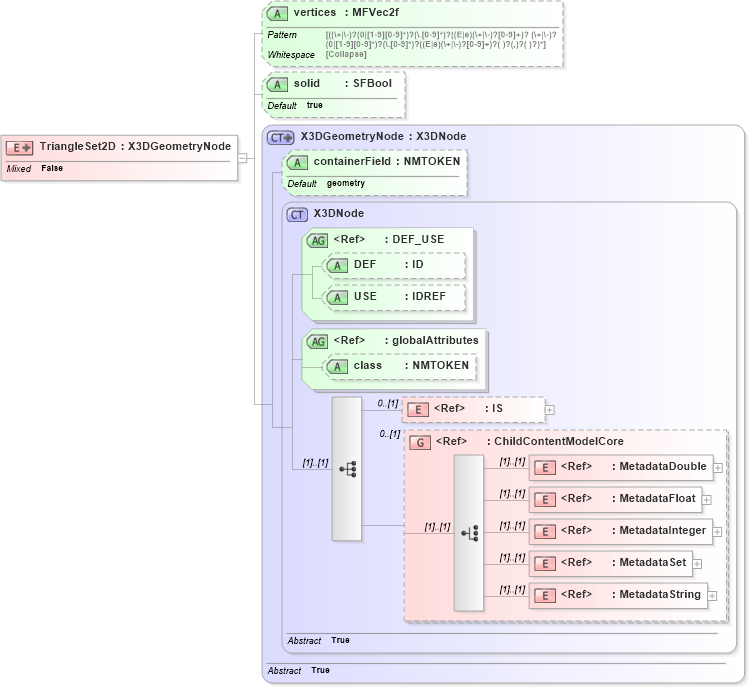Select the class : NMTOKEN attribute

tap(411, 365)
